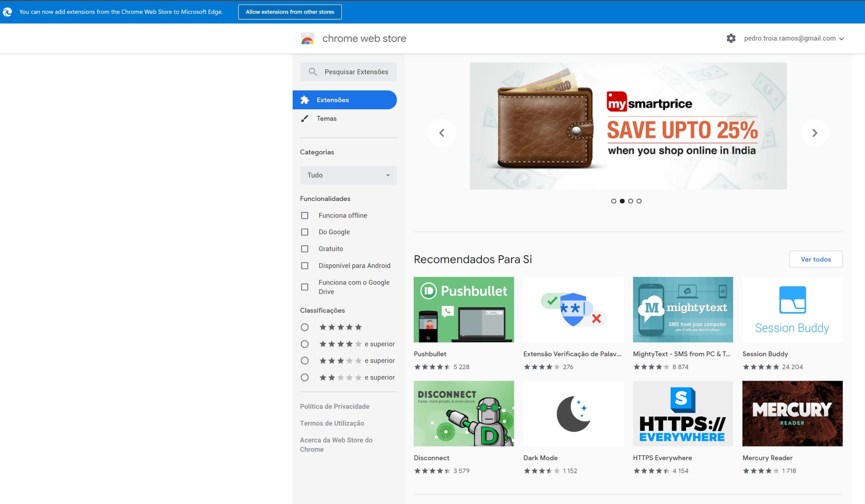The width and height of the screenshot is (865, 504).
Task: Click Disconnect rating count 3 579
Action: [x=461, y=471]
